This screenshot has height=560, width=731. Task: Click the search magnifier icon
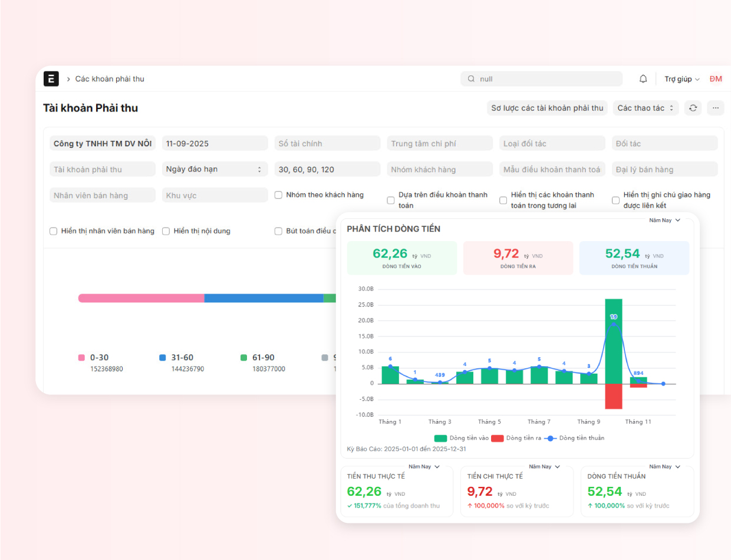(471, 79)
